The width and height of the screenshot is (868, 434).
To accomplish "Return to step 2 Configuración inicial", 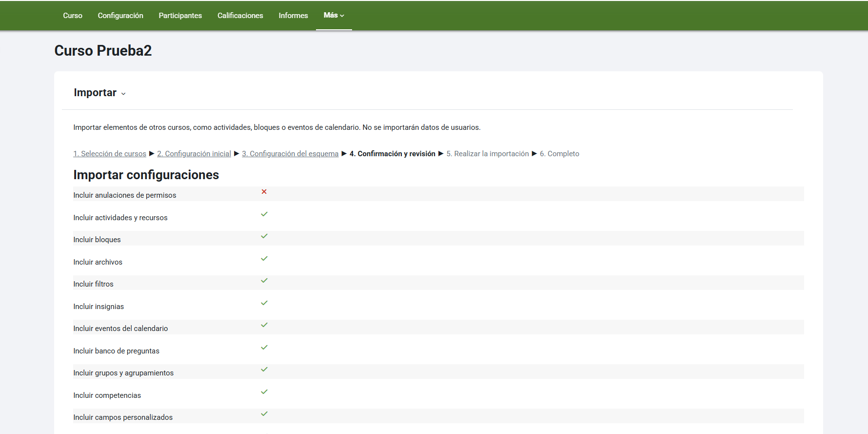I will pyautogui.click(x=194, y=154).
